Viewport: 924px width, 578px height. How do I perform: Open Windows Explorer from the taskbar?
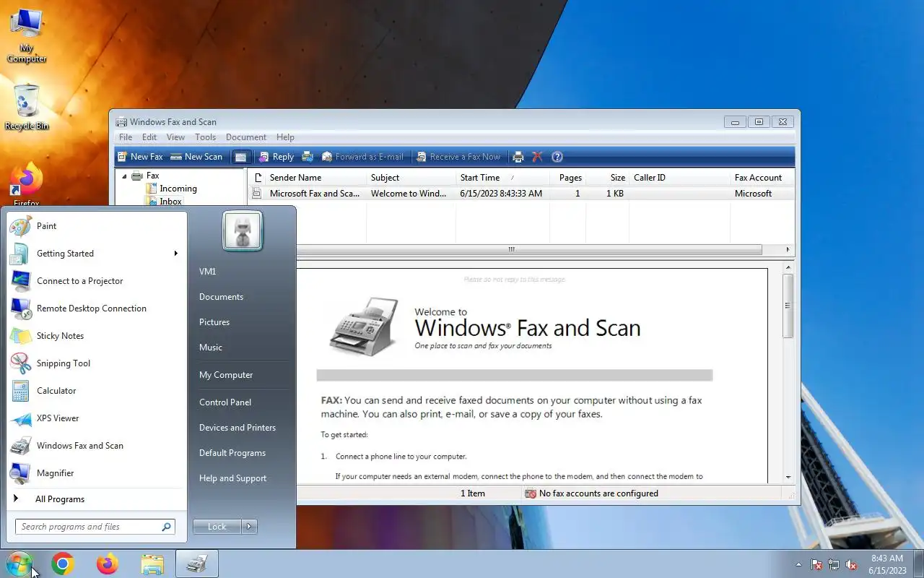click(x=152, y=564)
